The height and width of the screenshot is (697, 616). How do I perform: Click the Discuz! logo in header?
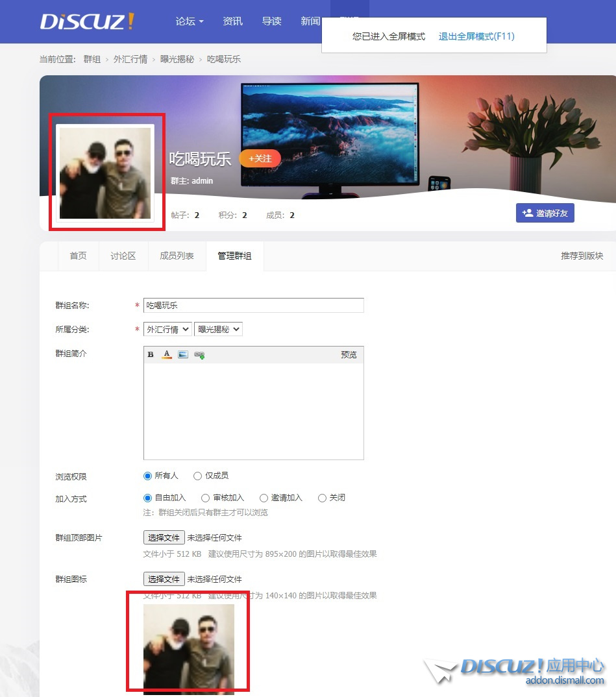tap(87, 21)
